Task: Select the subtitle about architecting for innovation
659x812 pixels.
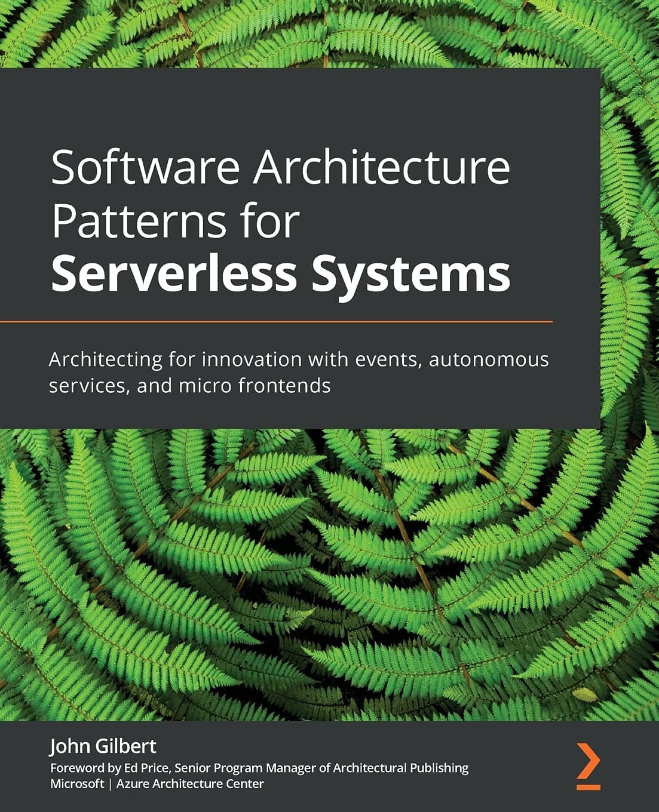Action: 299,371
